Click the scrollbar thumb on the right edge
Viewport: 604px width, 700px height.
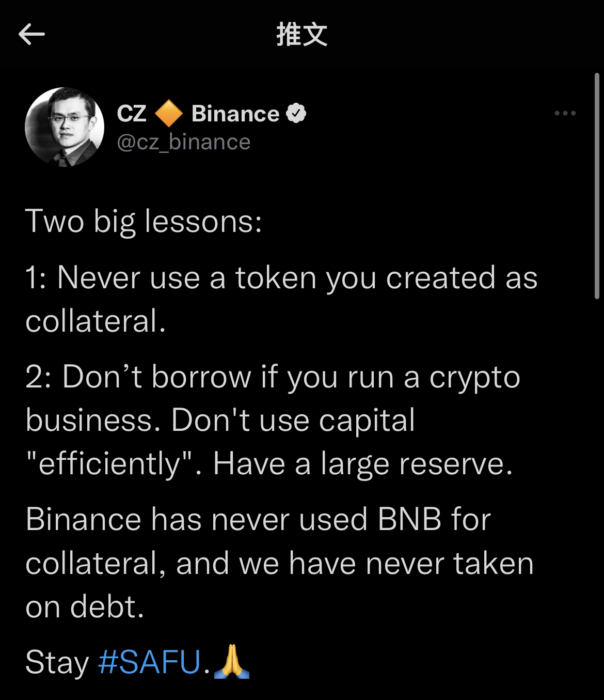click(597, 186)
